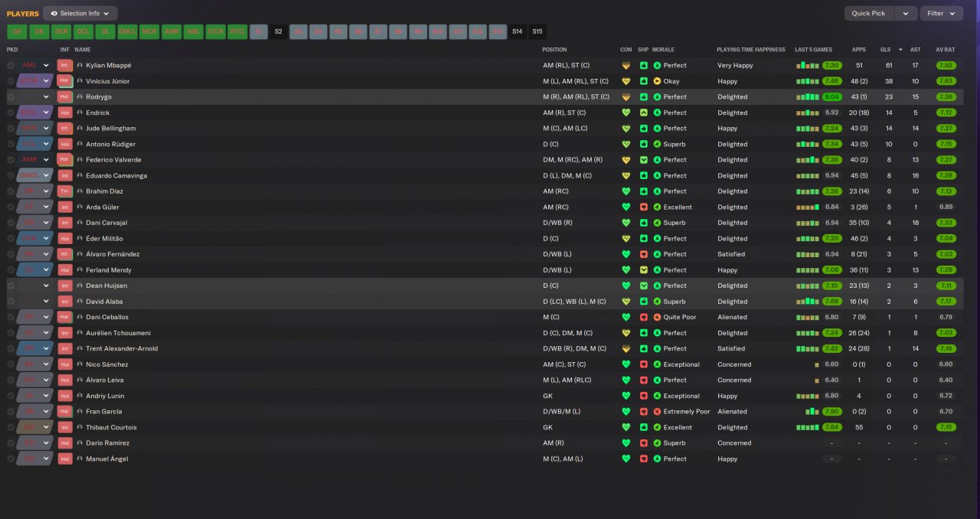The height and width of the screenshot is (519, 980).
Task: Click the condition heart icon for Vinícius Júnior
Action: [626, 81]
